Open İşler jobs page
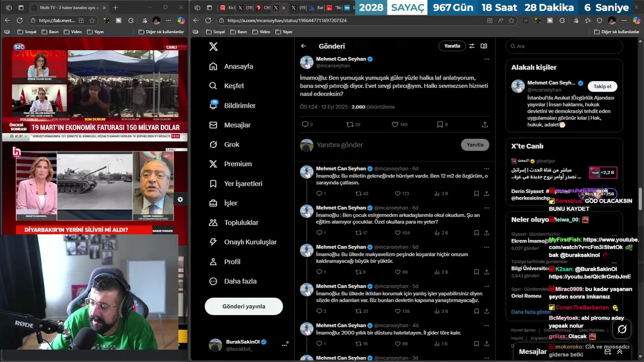This screenshot has height=362, width=644. click(223, 203)
